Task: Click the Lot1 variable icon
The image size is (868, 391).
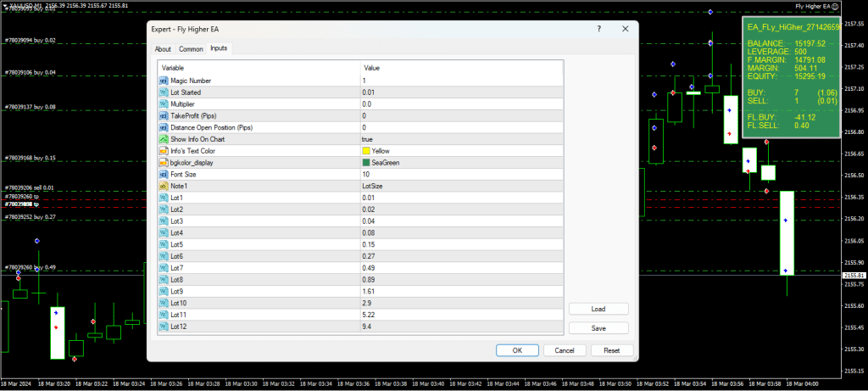Action: click(x=164, y=198)
